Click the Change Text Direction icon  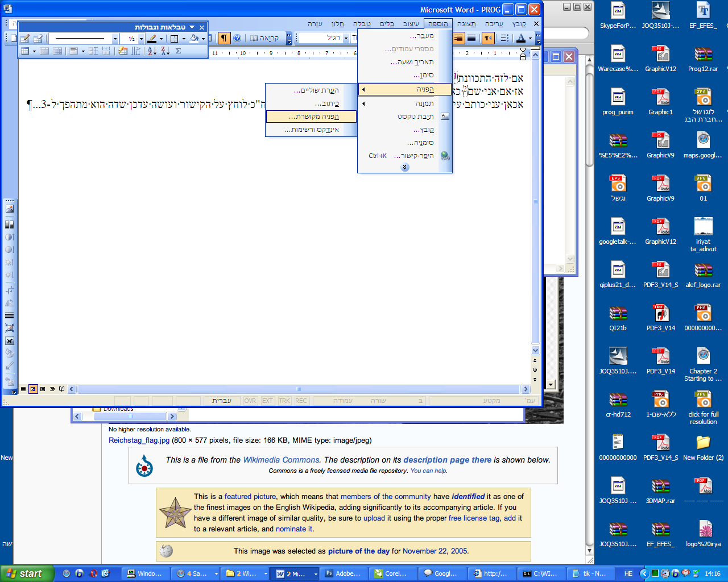coord(135,51)
